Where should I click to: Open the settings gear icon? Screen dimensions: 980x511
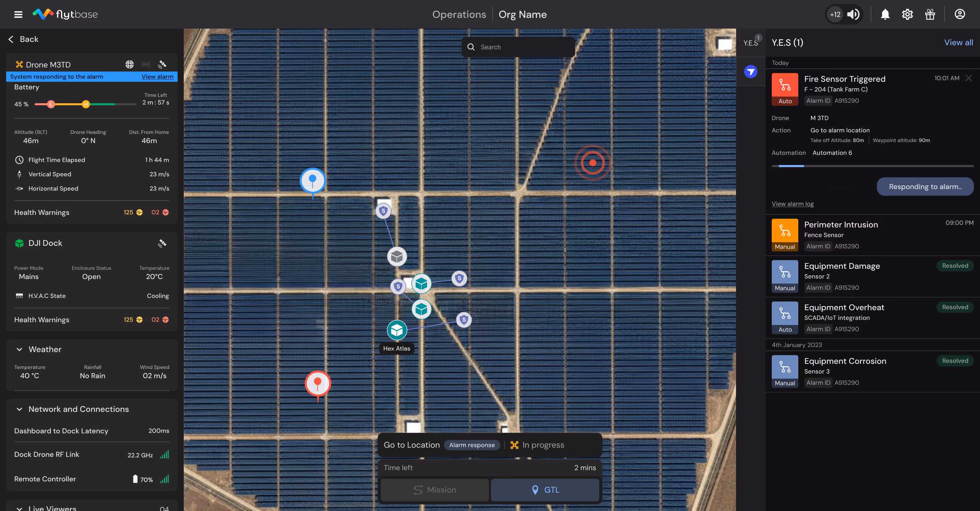[907, 14]
